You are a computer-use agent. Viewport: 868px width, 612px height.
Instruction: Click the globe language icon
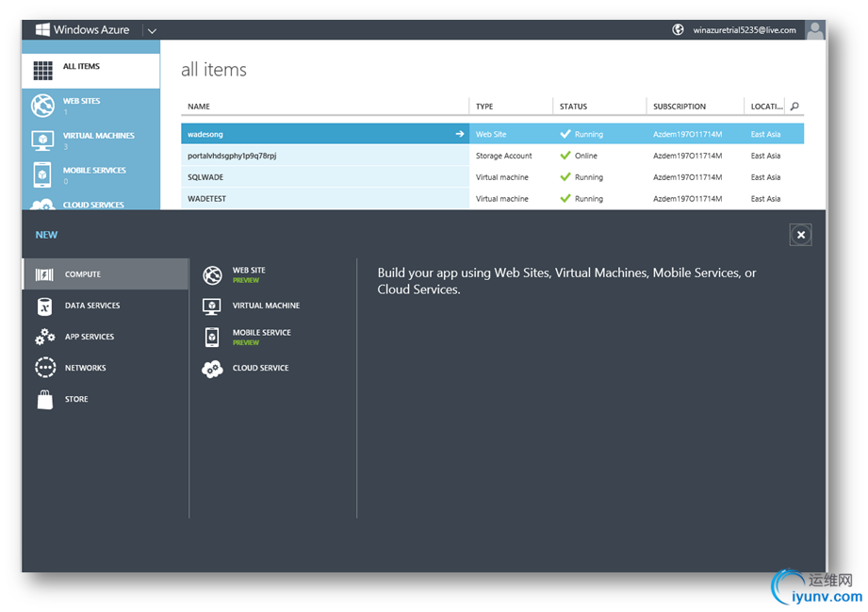pos(678,30)
